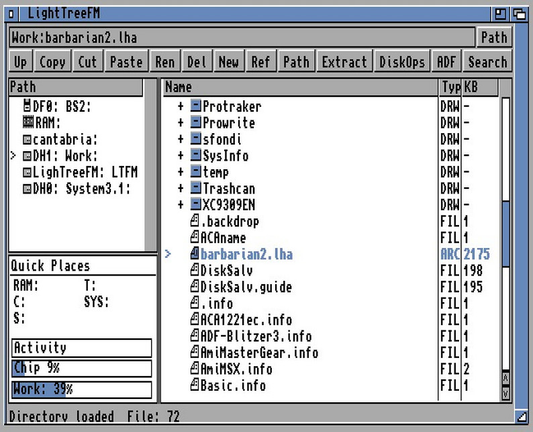Select C: in Quick Places
Viewport: 533px width, 432px height.
[x=19, y=301]
